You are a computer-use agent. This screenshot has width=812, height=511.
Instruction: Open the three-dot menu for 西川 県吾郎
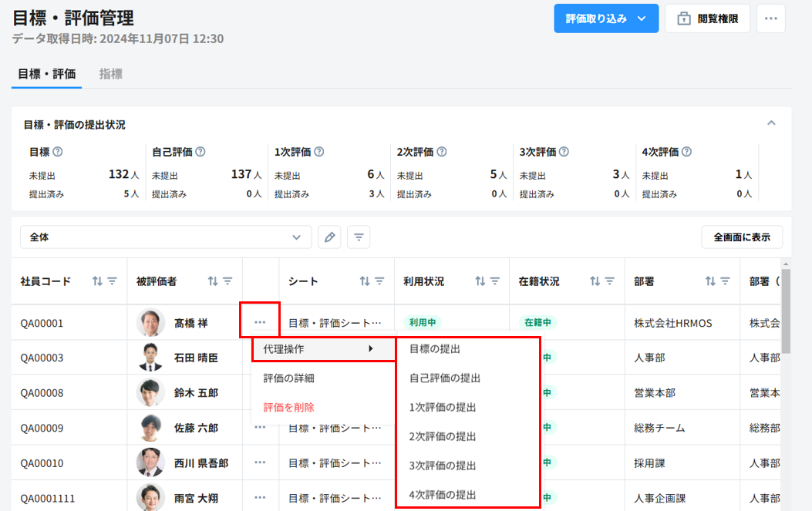click(x=260, y=462)
